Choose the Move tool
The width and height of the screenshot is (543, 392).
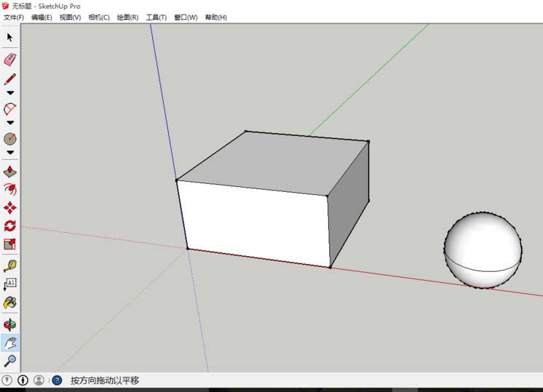[10, 207]
